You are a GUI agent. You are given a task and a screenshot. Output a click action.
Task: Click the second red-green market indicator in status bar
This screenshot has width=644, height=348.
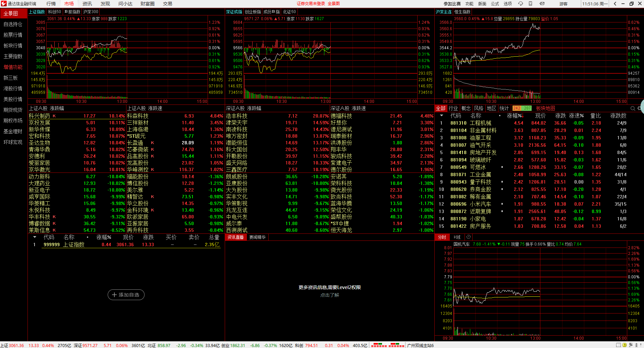396,345
